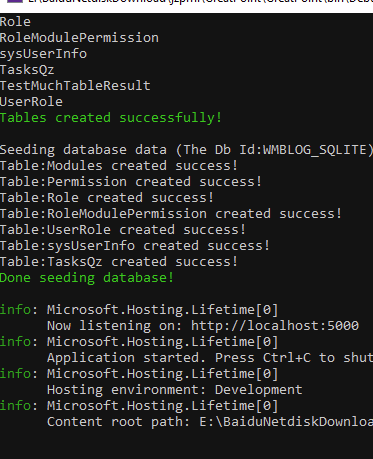Click the 'sysUserInfo' table name line
The image size is (373, 459).
[43, 54]
